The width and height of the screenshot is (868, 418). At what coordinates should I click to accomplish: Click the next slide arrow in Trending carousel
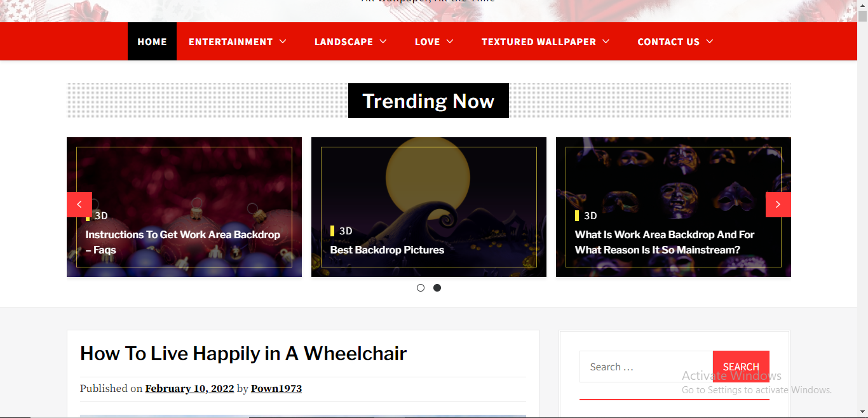(x=778, y=205)
